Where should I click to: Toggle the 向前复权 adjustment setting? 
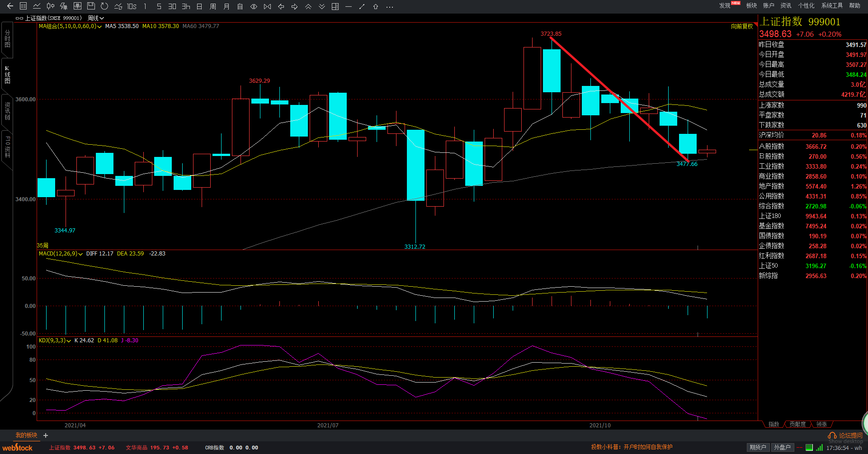coord(742,26)
